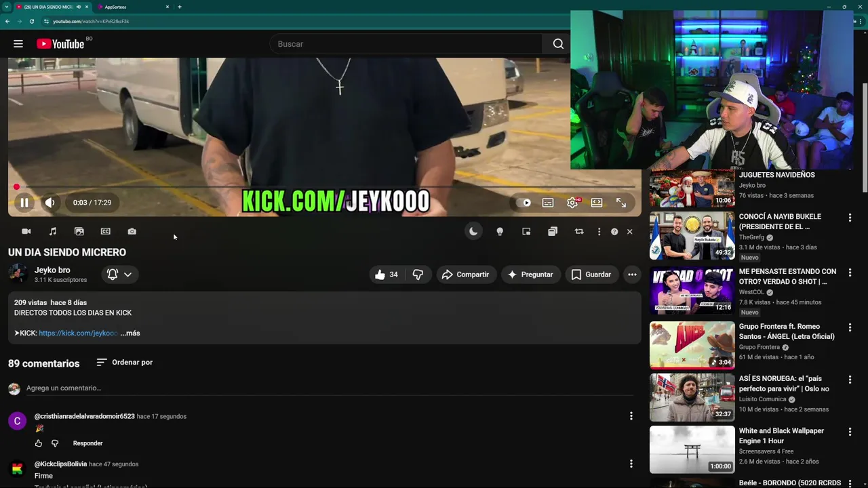Open options for cristhianradelalvaradomoir6523 comment
Viewport: 868px width, 488px height.
[631, 415]
